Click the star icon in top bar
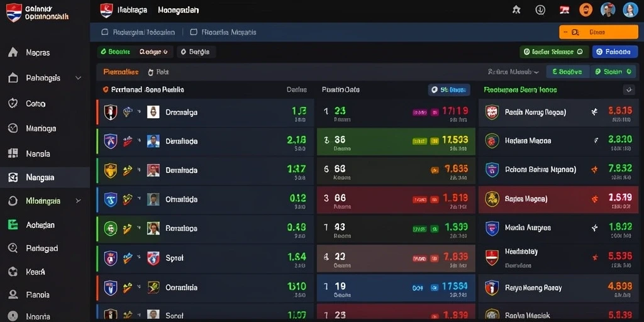The width and height of the screenshot is (644, 322). pos(517,10)
